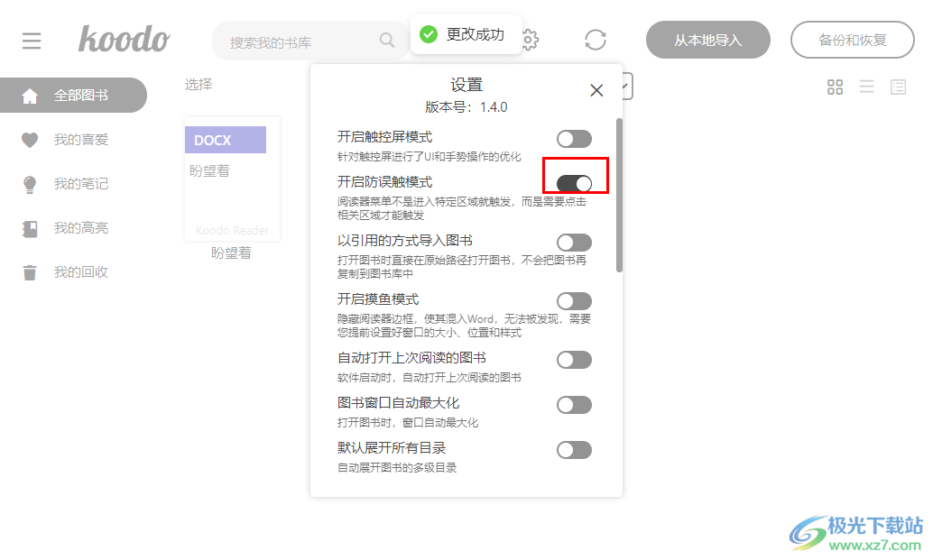Screen dimensions: 933x560
Task: Toggle 开启触控屏模式 switch
Action: 574,139
